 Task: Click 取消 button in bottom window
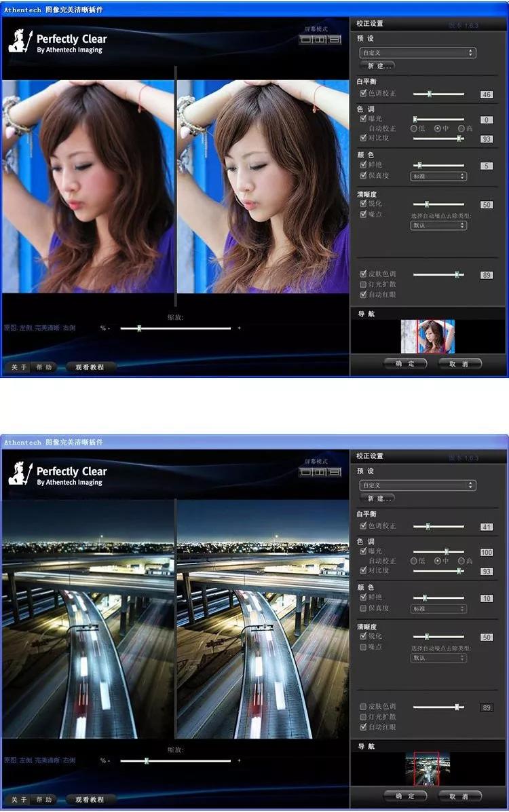(x=459, y=796)
